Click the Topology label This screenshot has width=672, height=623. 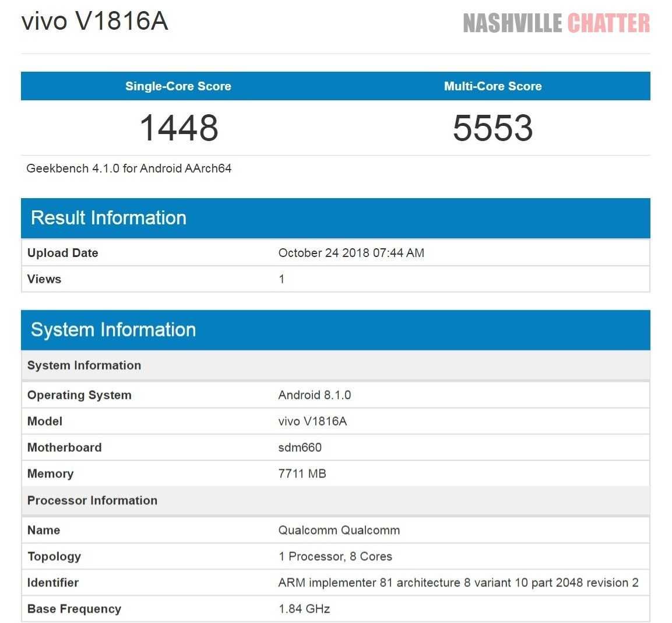54,556
